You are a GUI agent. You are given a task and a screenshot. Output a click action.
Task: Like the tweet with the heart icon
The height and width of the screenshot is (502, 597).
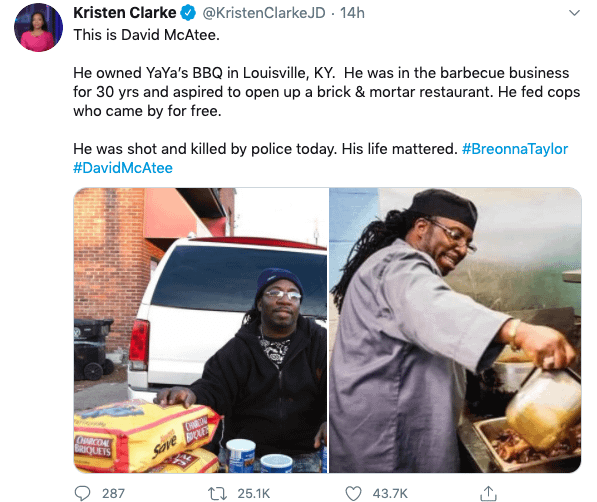[353, 493]
